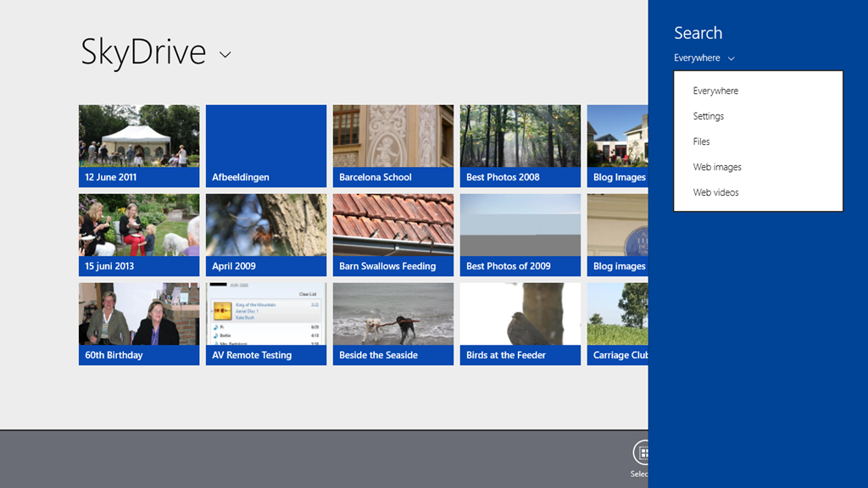Pick Files from the search scope list
This screenshot has height=488, width=868.
point(702,141)
